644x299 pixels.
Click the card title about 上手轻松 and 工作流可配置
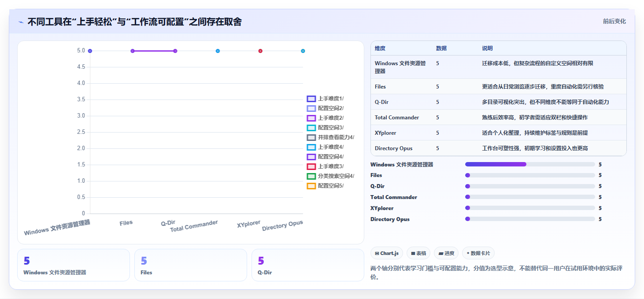click(135, 22)
